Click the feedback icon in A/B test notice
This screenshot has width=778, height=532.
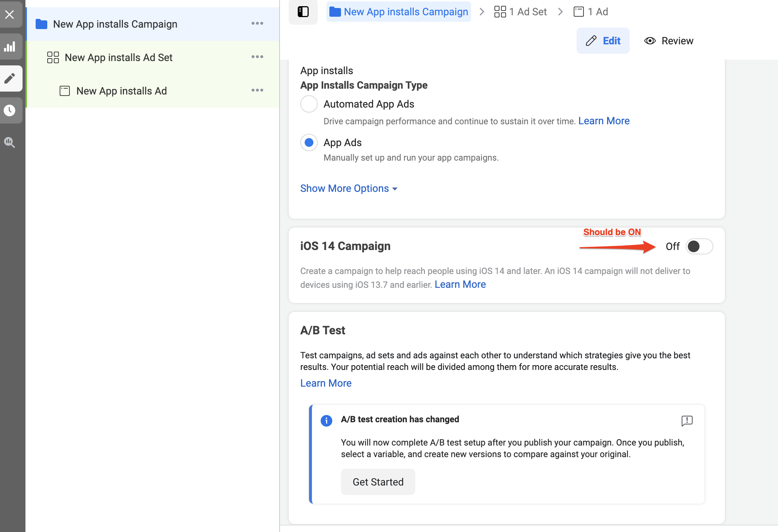(x=687, y=421)
